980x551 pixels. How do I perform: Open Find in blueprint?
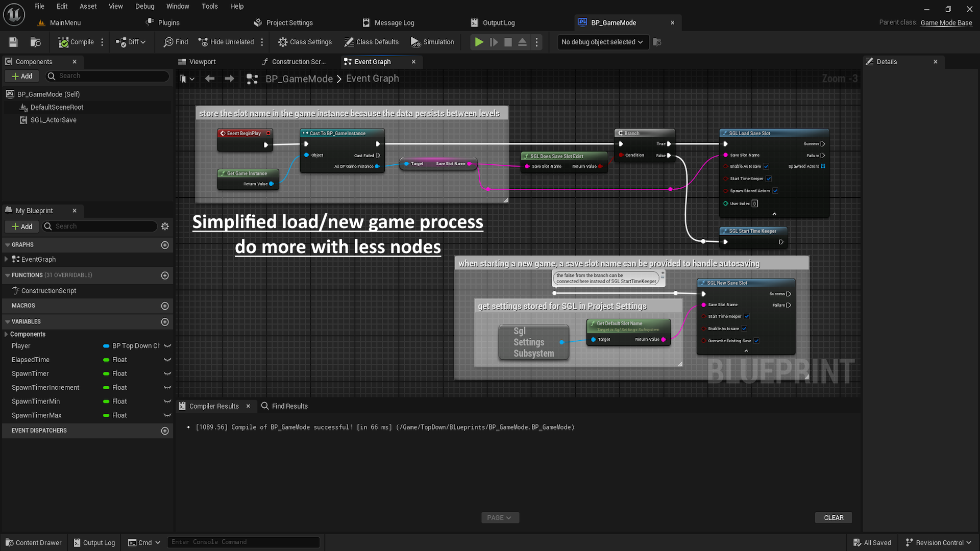[x=176, y=42]
